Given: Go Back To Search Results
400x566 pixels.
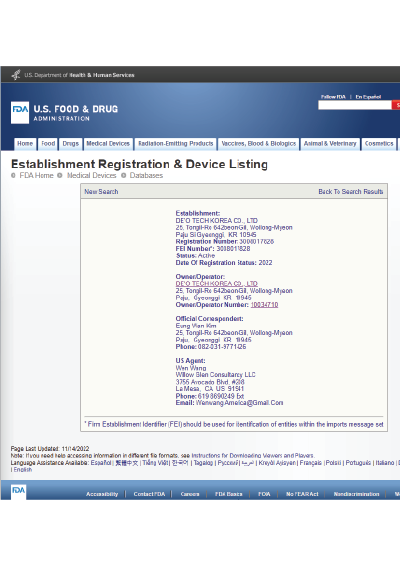Looking at the screenshot, I should [x=351, y=192].
